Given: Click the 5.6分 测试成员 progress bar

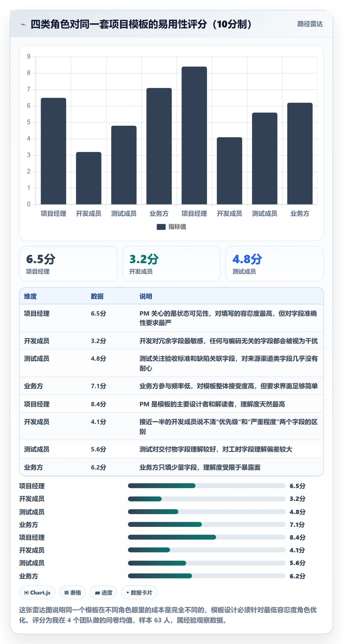Looking at the screenshot, I should 206,563.
